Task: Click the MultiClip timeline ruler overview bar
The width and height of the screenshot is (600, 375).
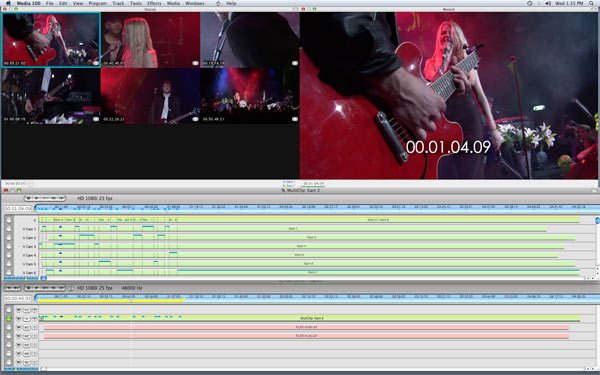Action: [318, 209]
